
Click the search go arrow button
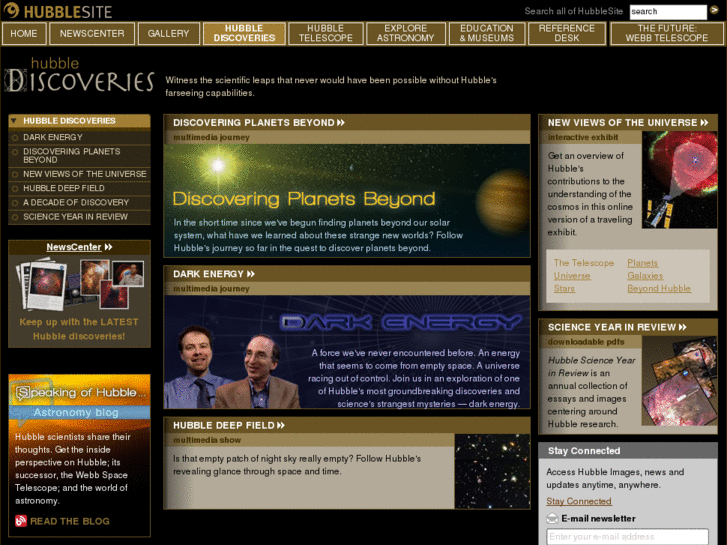[x=715, y=10]
